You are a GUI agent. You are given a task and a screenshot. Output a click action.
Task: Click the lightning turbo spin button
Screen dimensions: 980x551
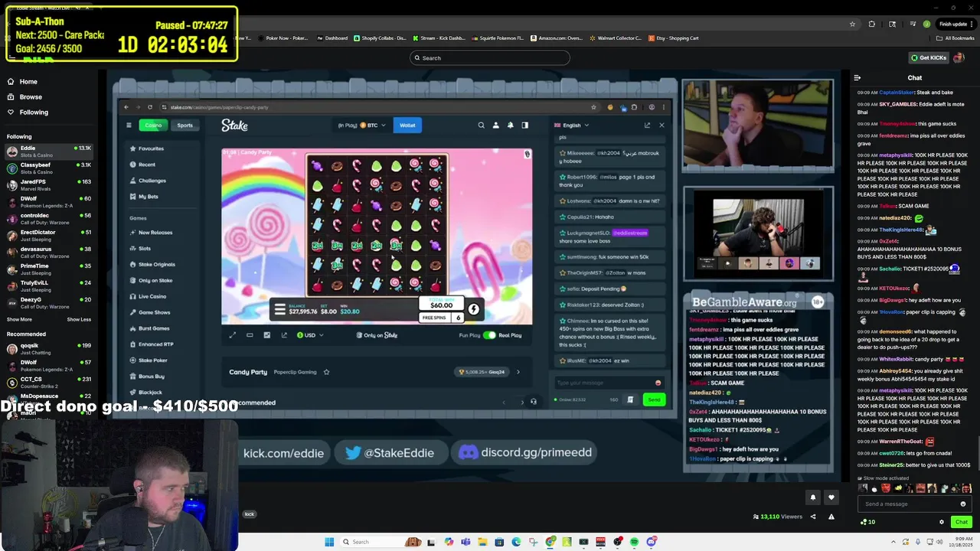tap(473, 309)
